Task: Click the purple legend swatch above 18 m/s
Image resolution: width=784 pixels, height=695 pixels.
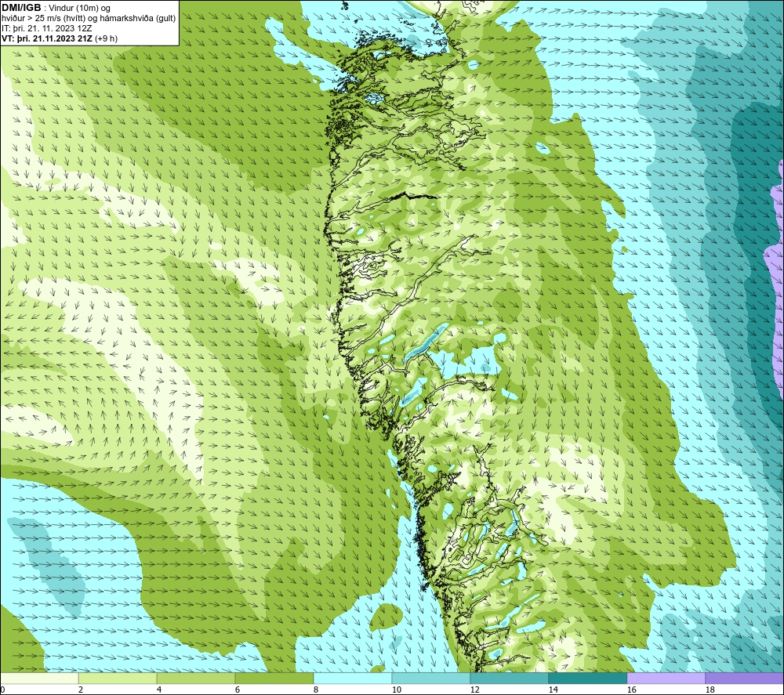Action: 744,678
